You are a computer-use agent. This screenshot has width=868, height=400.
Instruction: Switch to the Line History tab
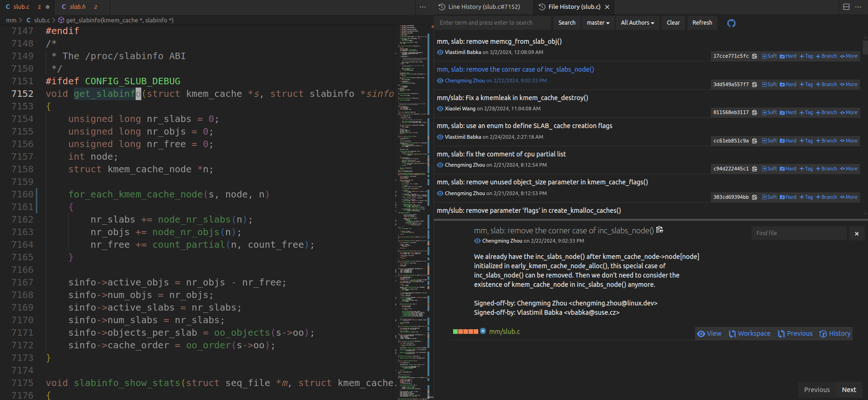[479, 7]
